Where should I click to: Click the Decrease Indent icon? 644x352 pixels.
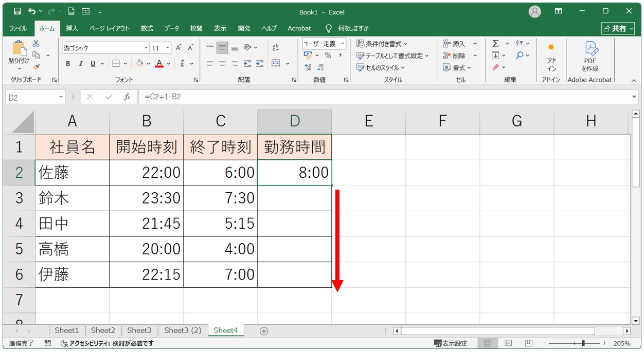[247, 64]
